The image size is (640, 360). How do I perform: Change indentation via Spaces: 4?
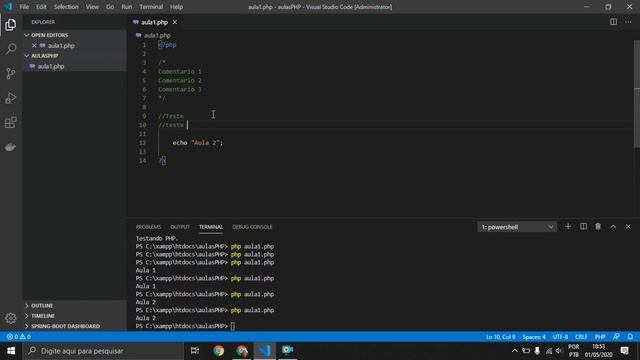click(534, 337)
